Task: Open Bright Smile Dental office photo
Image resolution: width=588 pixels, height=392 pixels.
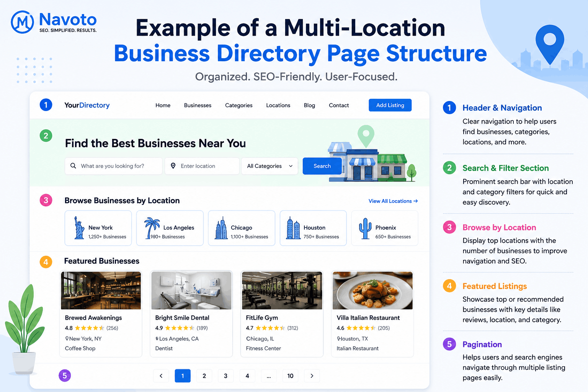Action: (191, 291)
